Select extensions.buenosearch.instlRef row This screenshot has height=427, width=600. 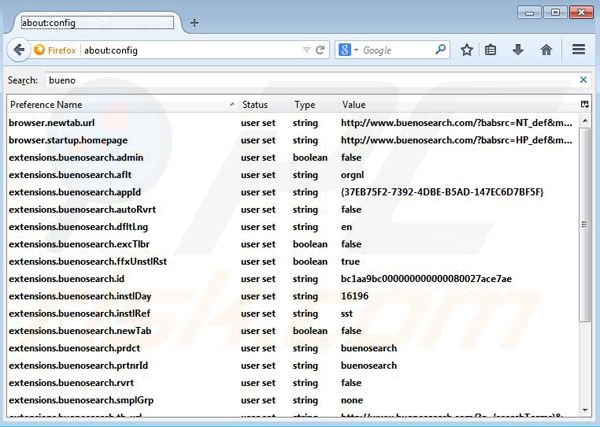(292, 313)
